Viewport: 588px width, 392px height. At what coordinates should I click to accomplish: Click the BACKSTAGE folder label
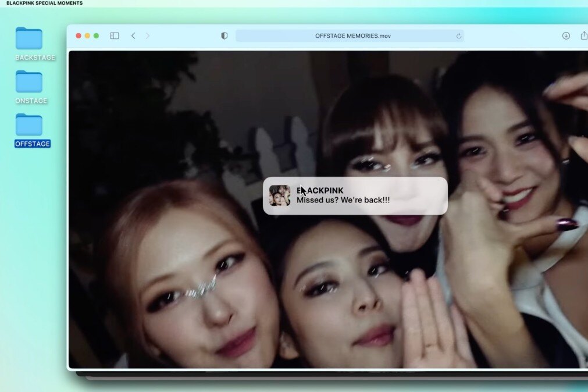tap(35, 58)
